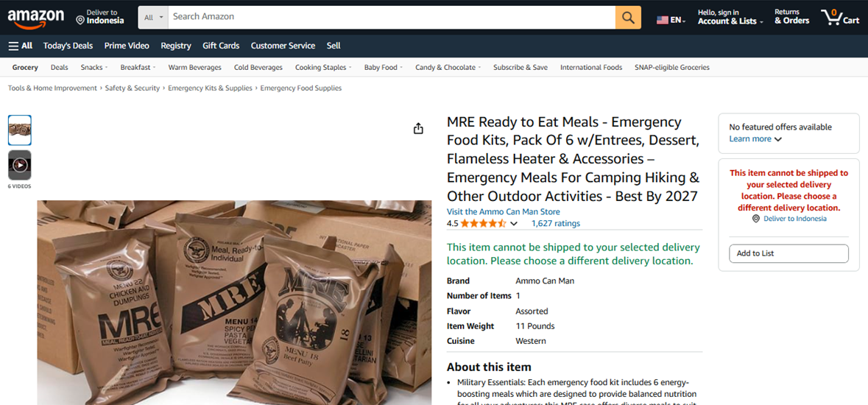The image size is (868, 405).
Task: Open the All search category dropdown
Action: pos(153,17)
